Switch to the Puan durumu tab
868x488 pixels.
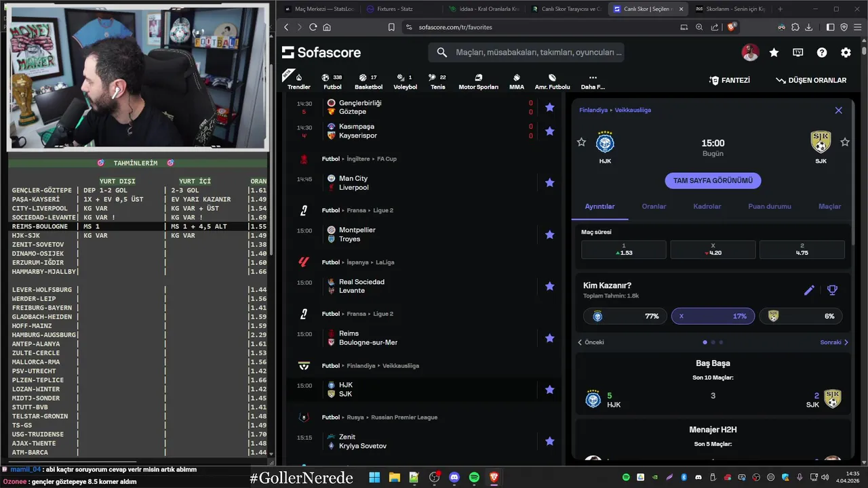[770, 206]
